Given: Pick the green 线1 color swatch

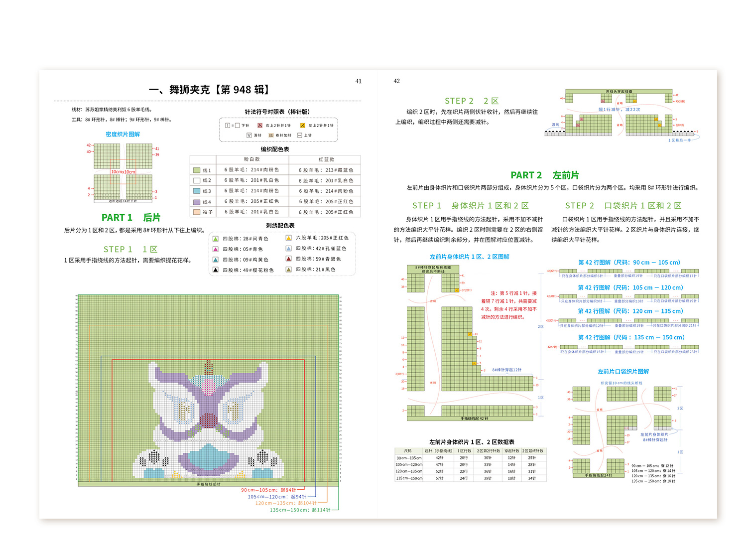Looking at the screenshot, I should click(197, 170).
